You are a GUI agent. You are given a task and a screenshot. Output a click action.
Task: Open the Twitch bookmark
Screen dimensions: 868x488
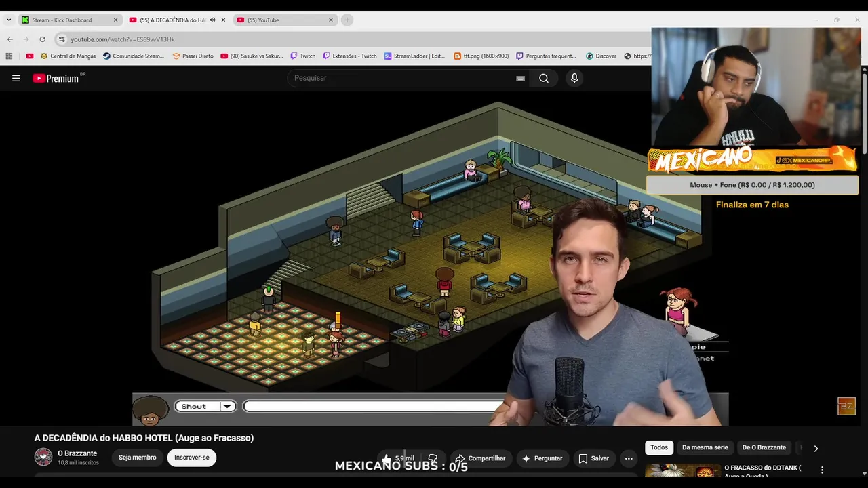(x=302, y=56)
